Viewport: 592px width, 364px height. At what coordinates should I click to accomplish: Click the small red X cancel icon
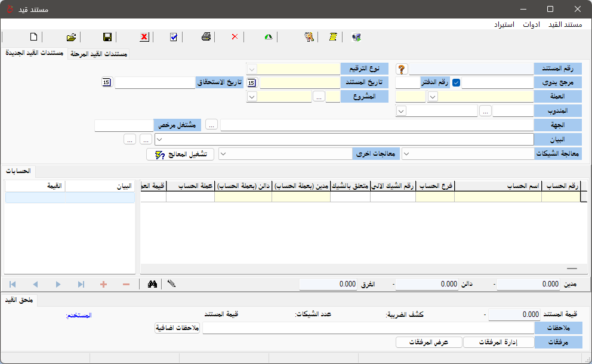click(x=235, y=37)
